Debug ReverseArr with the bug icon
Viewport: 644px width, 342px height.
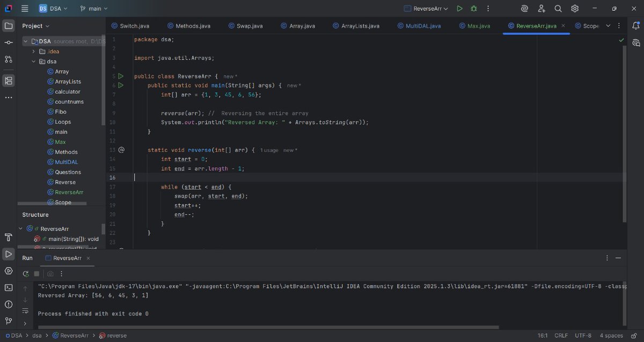[x=474, y=9]
